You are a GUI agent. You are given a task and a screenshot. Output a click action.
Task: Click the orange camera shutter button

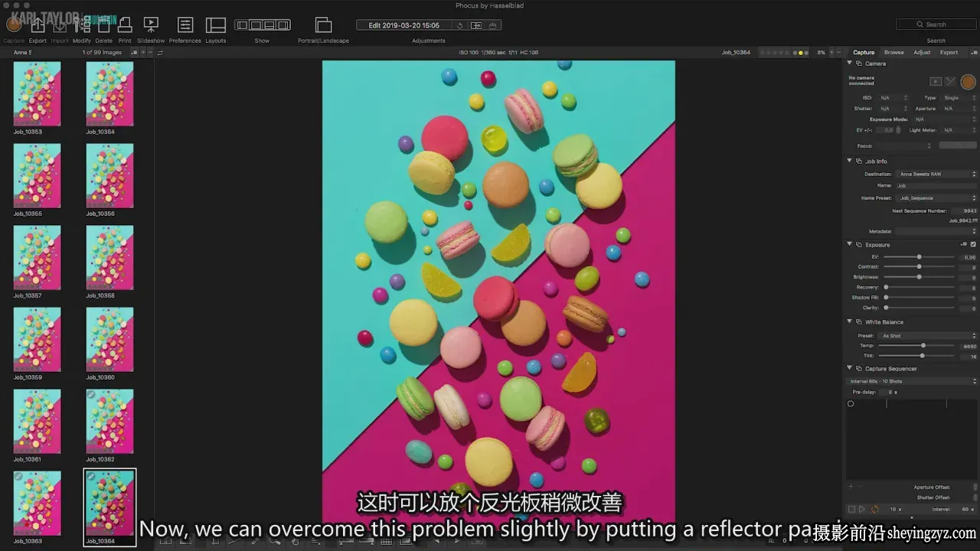[968, 81]
